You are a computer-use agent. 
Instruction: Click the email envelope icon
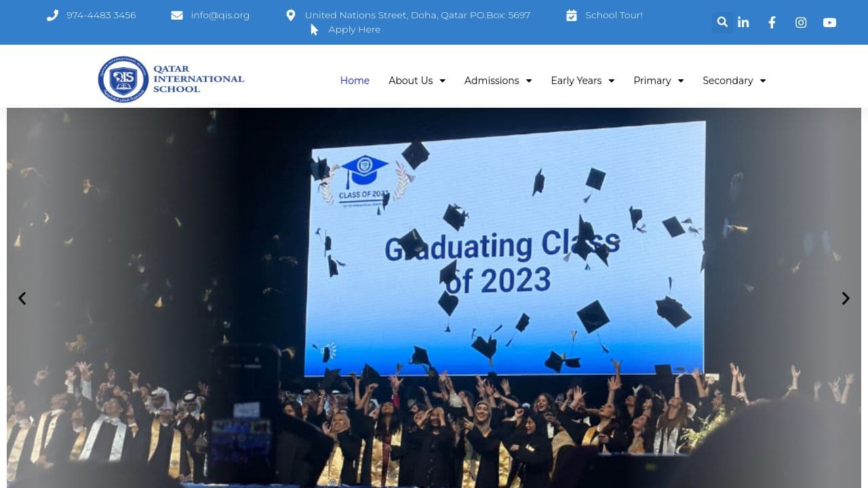click(x=177, y=14)
